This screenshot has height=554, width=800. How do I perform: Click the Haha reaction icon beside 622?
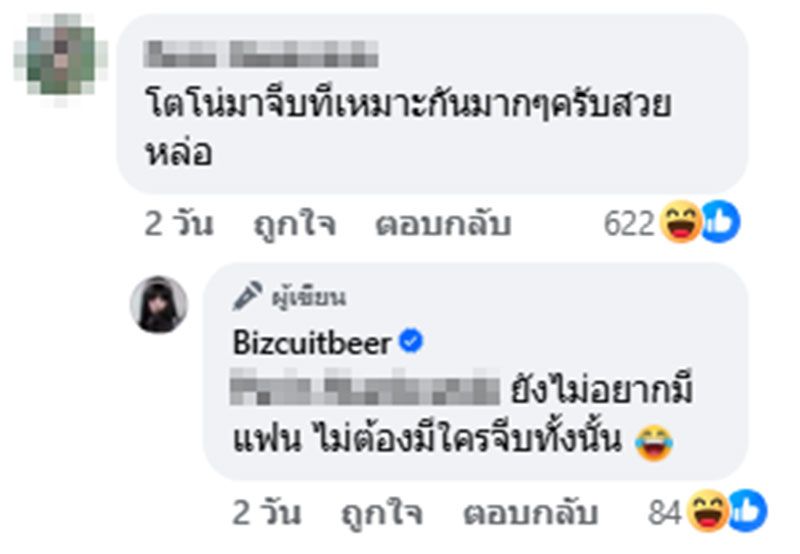coord(681,222)
